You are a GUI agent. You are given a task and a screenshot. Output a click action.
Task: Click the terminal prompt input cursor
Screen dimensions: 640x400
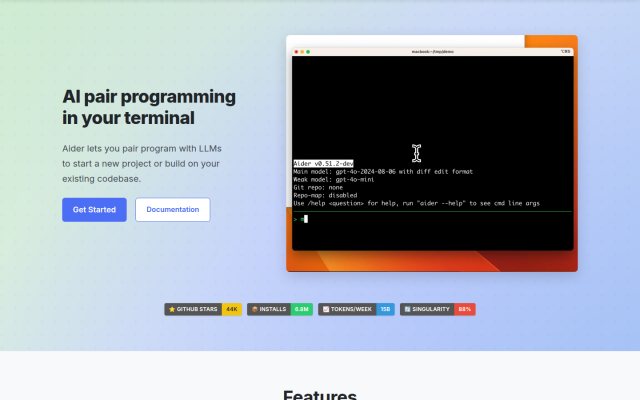pyautogui.click(x=306, y=219)
